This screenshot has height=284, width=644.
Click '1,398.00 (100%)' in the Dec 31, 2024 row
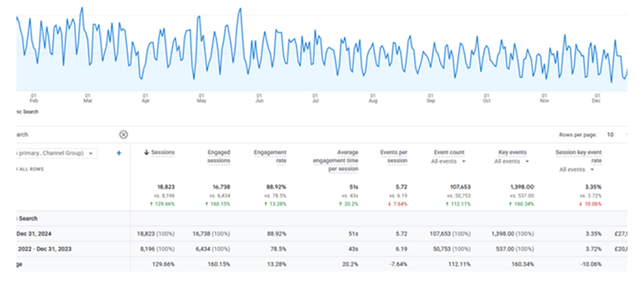click(513, 234)
